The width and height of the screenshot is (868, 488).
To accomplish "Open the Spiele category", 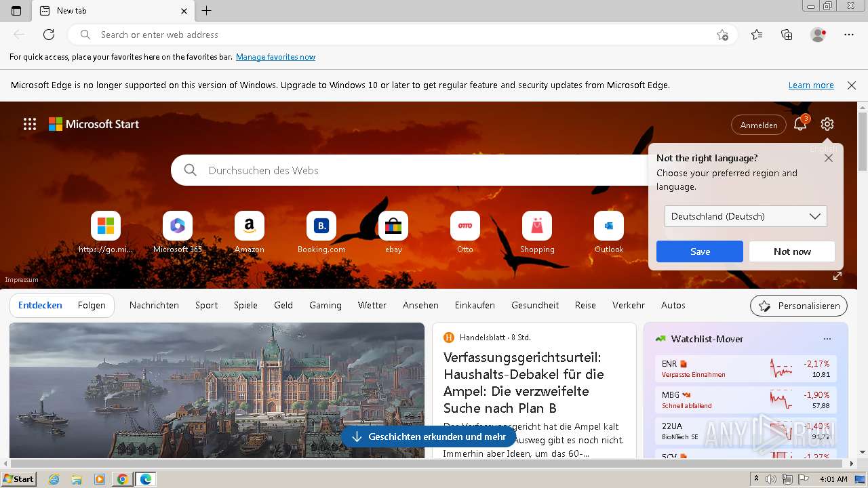I will point(245,305).
